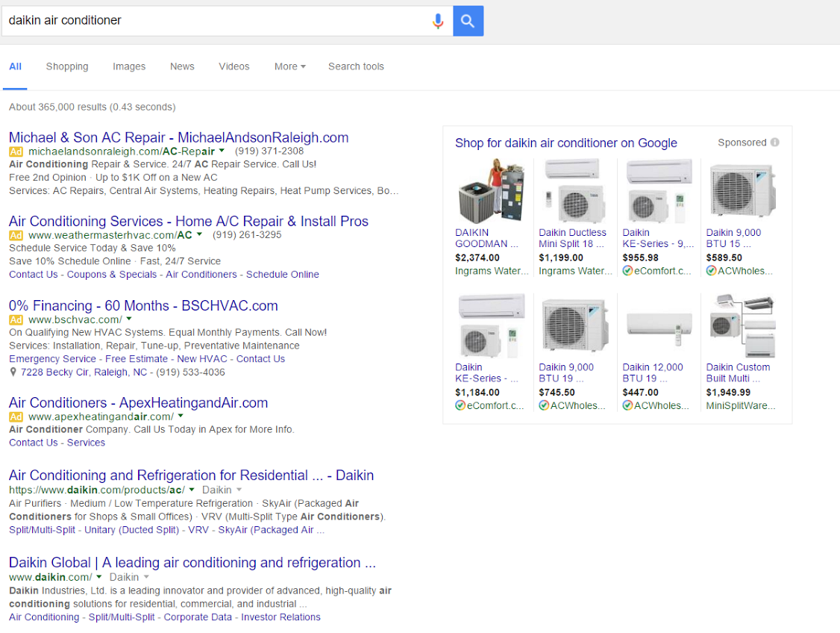Open 0% Financing BSCHVAC.com link
840x633 pixels.
click(x=143, y=305)
